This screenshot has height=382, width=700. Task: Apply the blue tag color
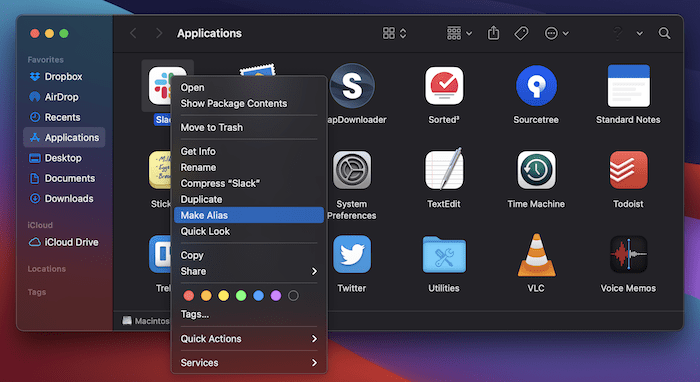pyautogui.click(x=258, y=295)
